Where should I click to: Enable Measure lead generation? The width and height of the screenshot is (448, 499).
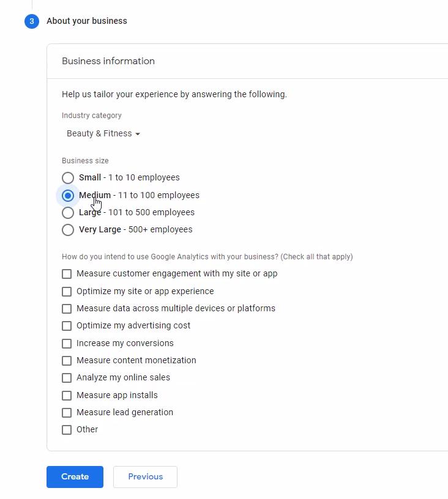coord(67,413)
